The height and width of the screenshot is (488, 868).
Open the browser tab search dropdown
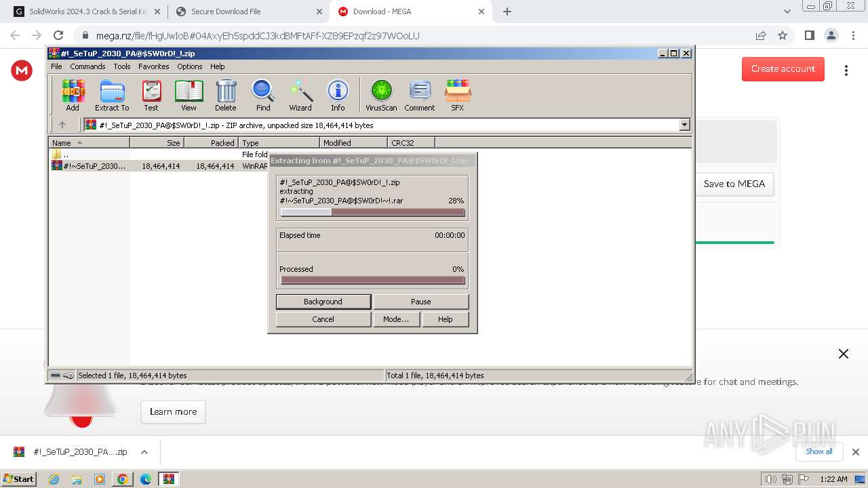pos(787,12)
